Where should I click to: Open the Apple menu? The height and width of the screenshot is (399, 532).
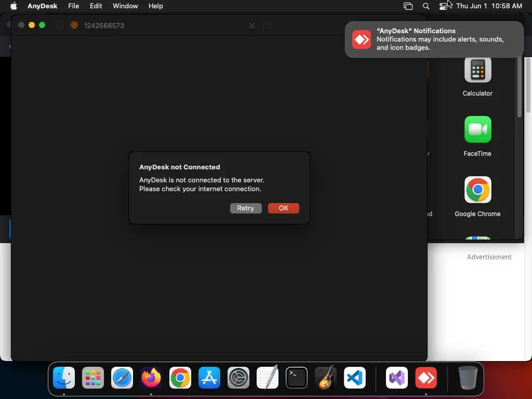point(14,6)
